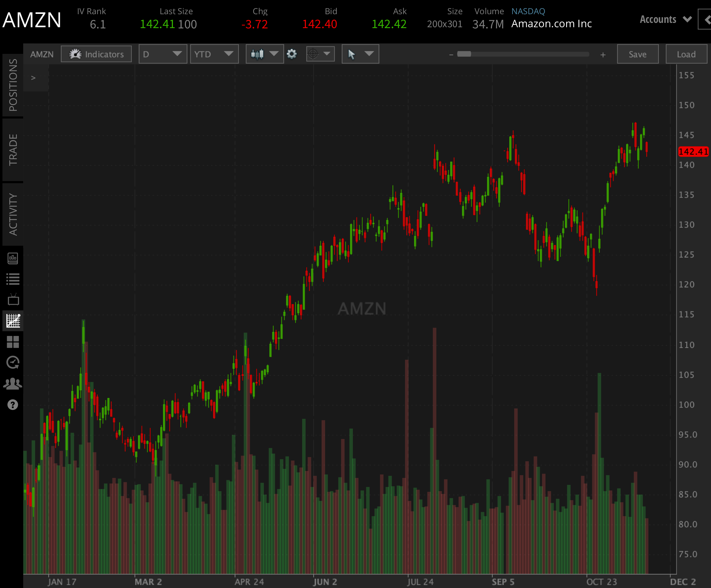This screenshot has width=711, height=588.
Task: Select the crosshair tool icon
Action: pos(313,54)
